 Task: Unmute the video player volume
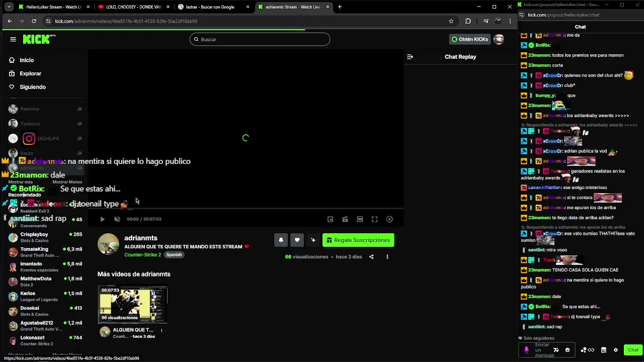pos(117,219)
